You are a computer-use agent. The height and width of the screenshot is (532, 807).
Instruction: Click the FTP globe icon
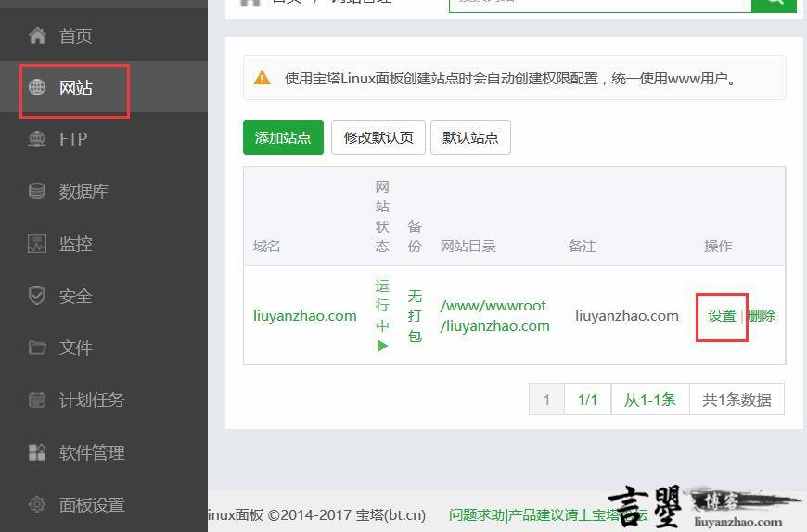(37, 139)
